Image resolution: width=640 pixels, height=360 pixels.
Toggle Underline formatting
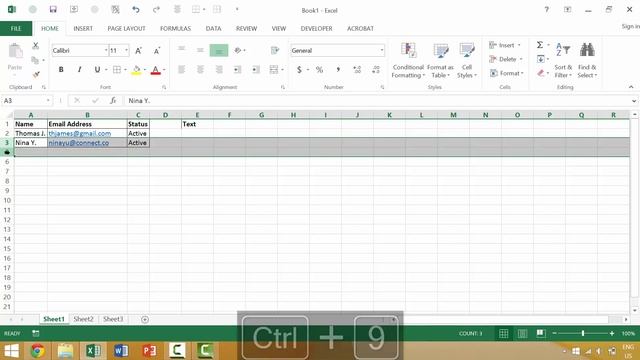97,70
